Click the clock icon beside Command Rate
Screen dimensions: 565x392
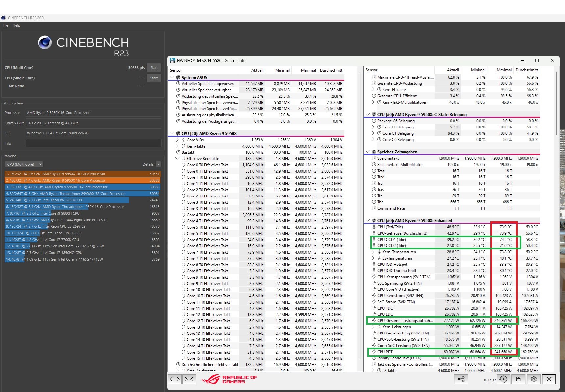click(374, 208)
